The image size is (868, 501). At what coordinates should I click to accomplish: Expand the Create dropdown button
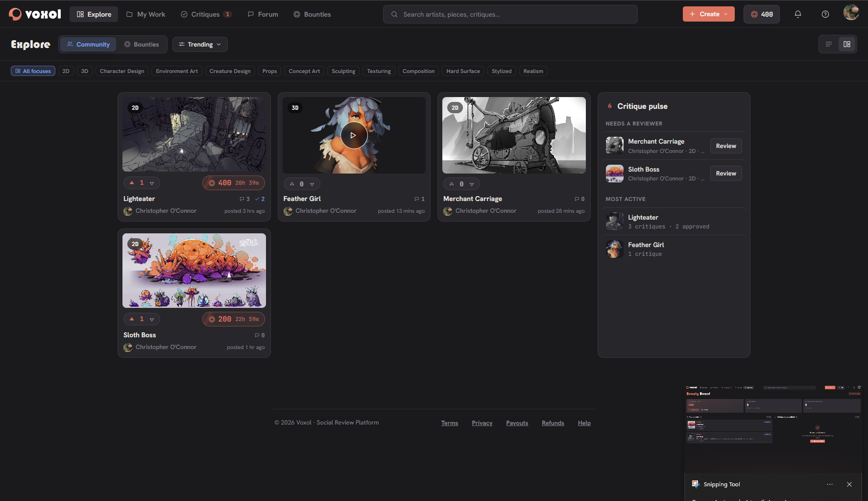click(x=709, y=14)
